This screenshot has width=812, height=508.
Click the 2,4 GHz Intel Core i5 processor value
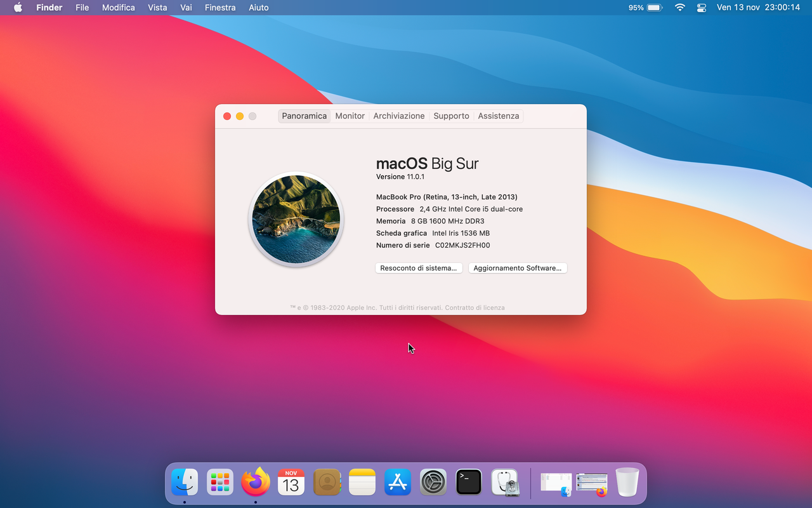coord(471,209)
